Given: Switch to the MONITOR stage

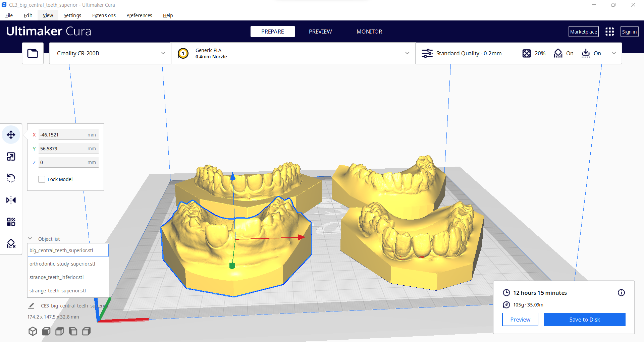Looking at the screenshot, I should 369,32.
